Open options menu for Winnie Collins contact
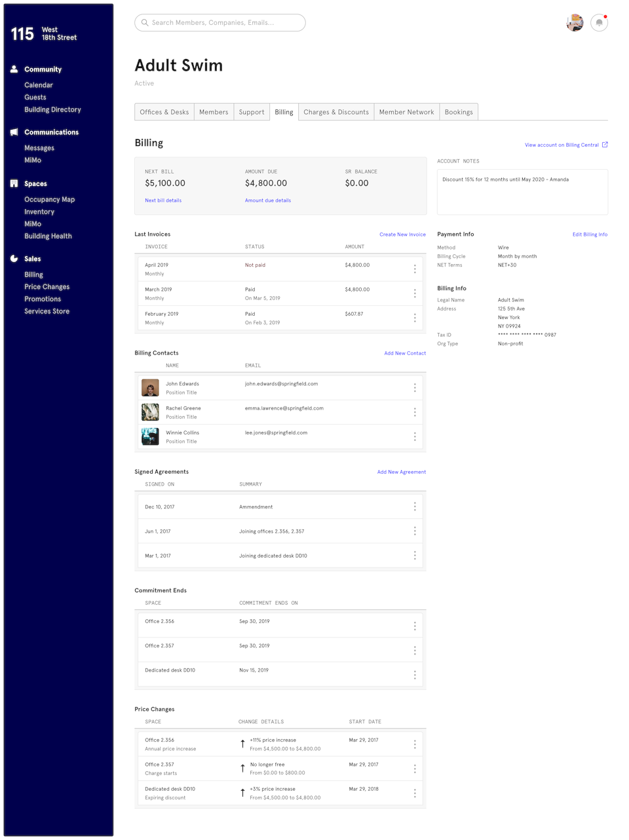Viewport: 629px width, 840px height. pos(415,436)
